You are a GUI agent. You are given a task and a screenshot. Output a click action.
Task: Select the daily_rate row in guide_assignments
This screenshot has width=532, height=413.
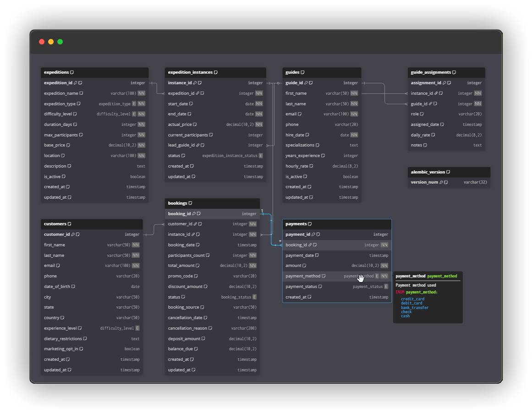(x=446, y=135)
